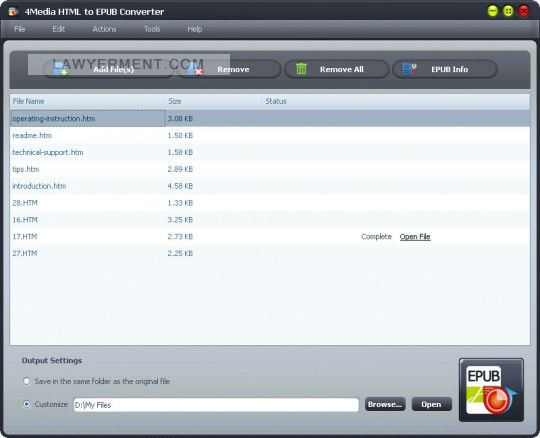Click the output path field D:\My Files
The height and width of the screenshot is (438, 540).
216,405
